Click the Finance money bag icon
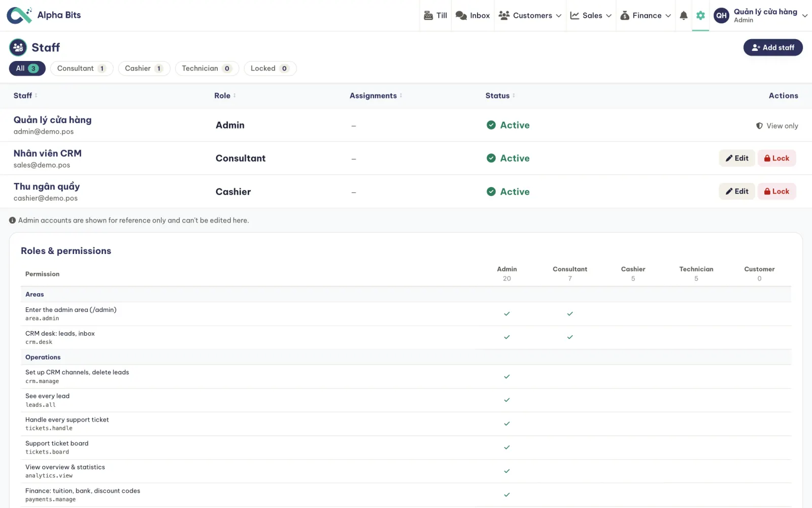The height and width of the screenshot is (508, 812). [625, 16]
